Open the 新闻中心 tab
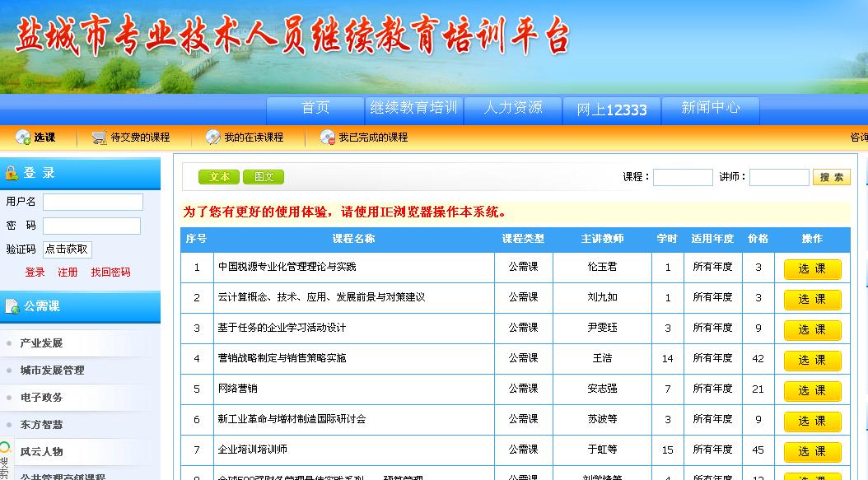868x480 pixels. (710, 109)
